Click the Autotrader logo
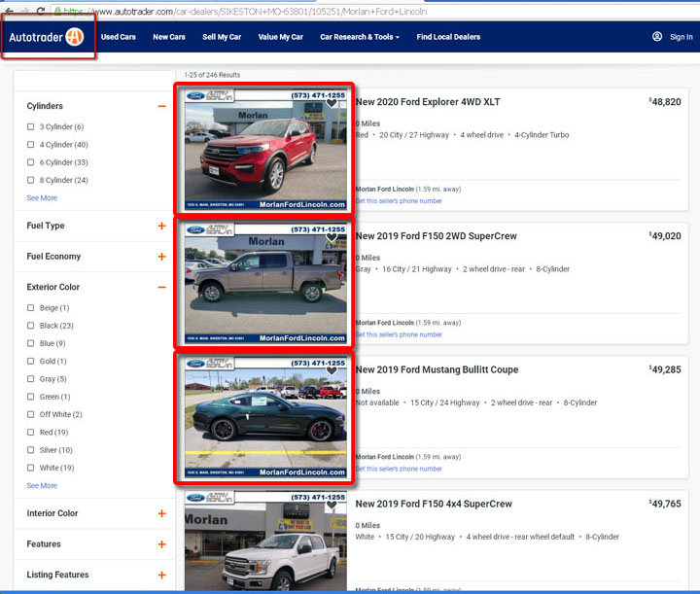 point(46,37)
